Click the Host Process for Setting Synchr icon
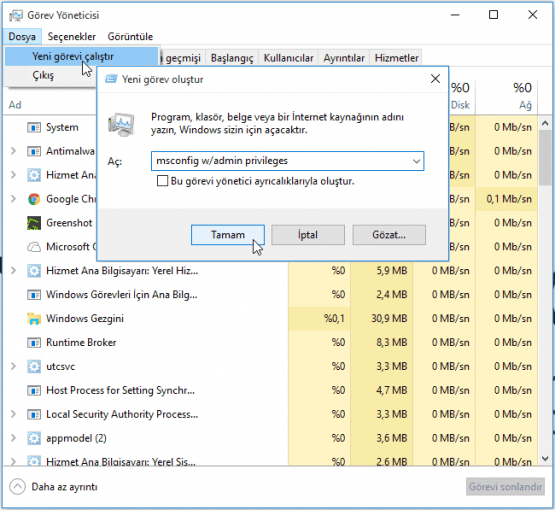555x510 pixels. coord(34,391)
